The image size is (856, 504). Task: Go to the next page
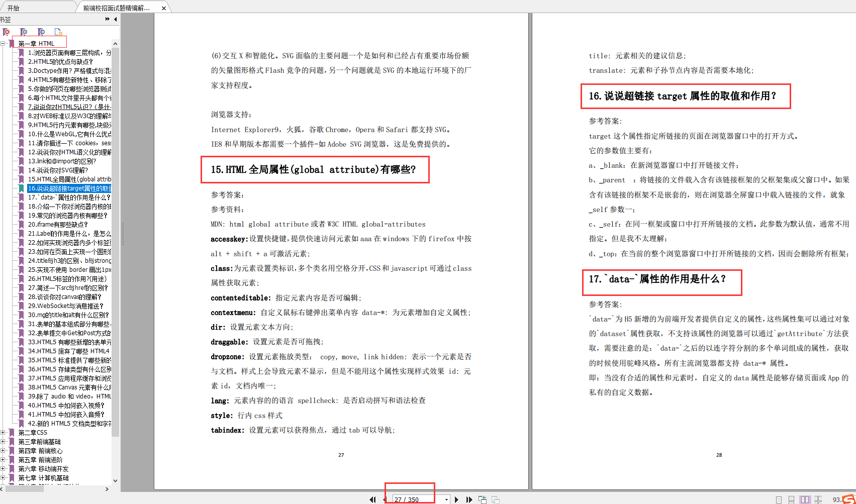pos(456,499)
